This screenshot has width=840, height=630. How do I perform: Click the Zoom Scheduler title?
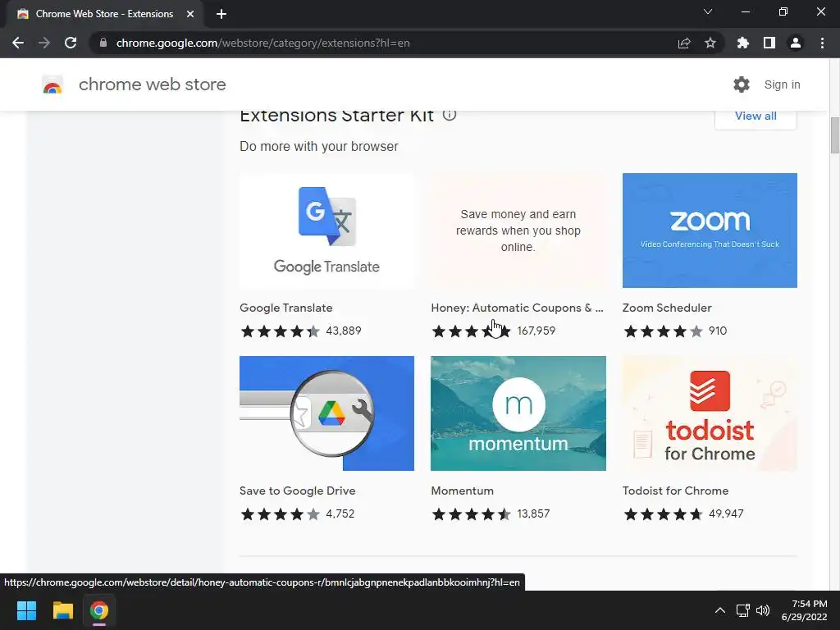667,308
